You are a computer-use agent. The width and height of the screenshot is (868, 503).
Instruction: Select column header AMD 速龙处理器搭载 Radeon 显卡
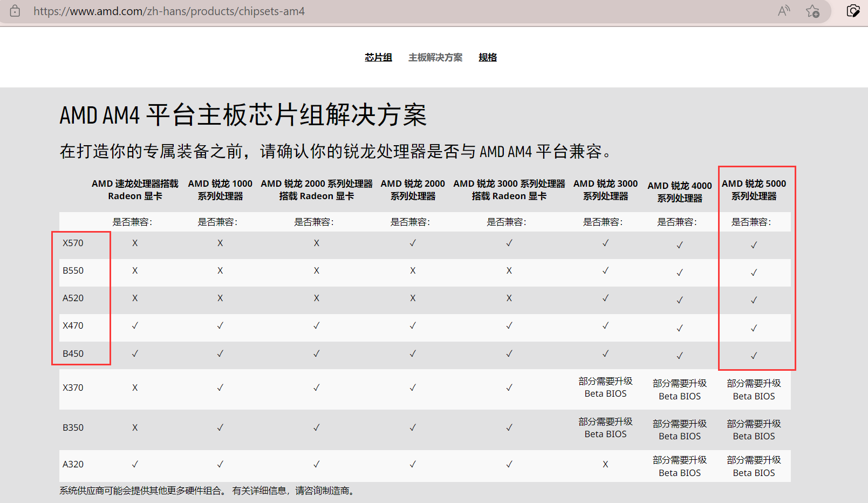point(135,190)
